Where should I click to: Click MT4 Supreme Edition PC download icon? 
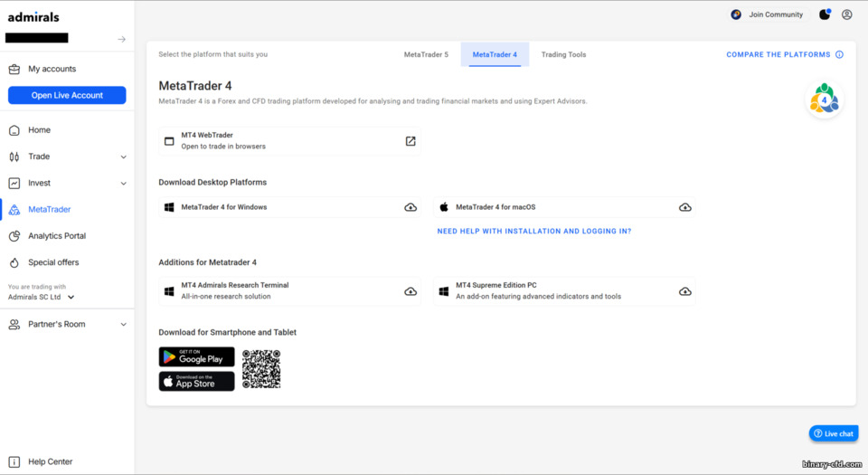click(685, 291)
